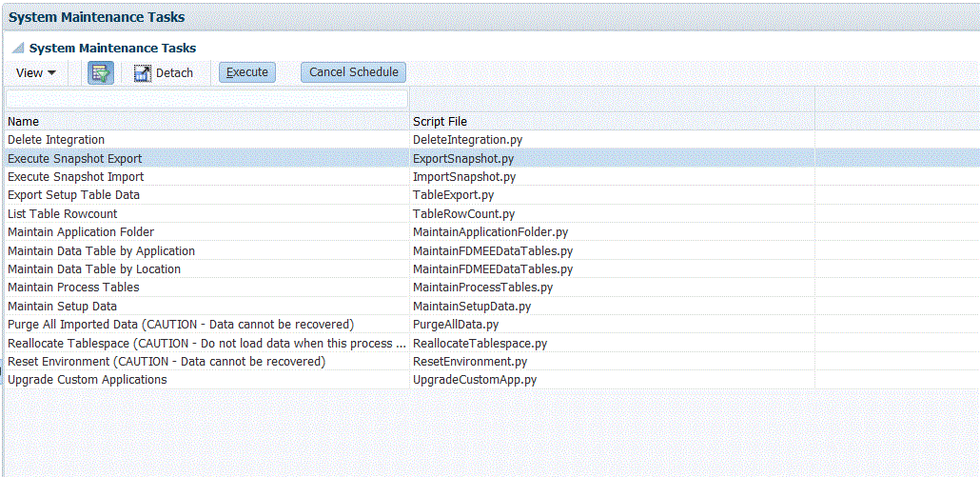Select the Purge All Imported Data task
The width and height of the screenshot is (980, 477).
click(x=181, y=325)
